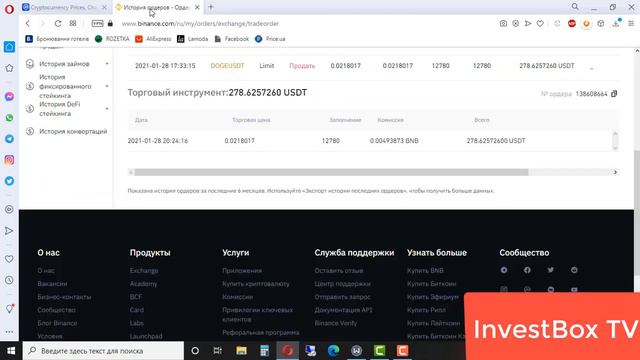Screen dimensions: 640x360
Task: Click the heart icon in the address bar
Action: [540, 24]
